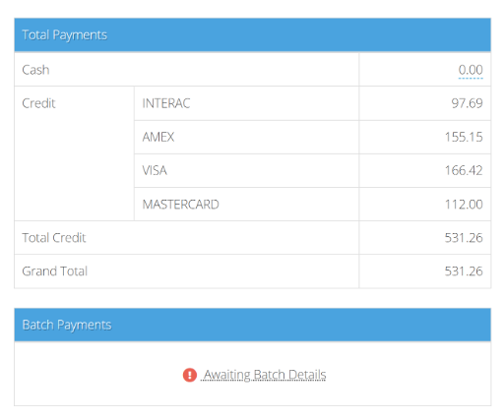Select the AMEX payment row label
The height and width of the screenshot is (420, 504).
(x=158, y=137)
